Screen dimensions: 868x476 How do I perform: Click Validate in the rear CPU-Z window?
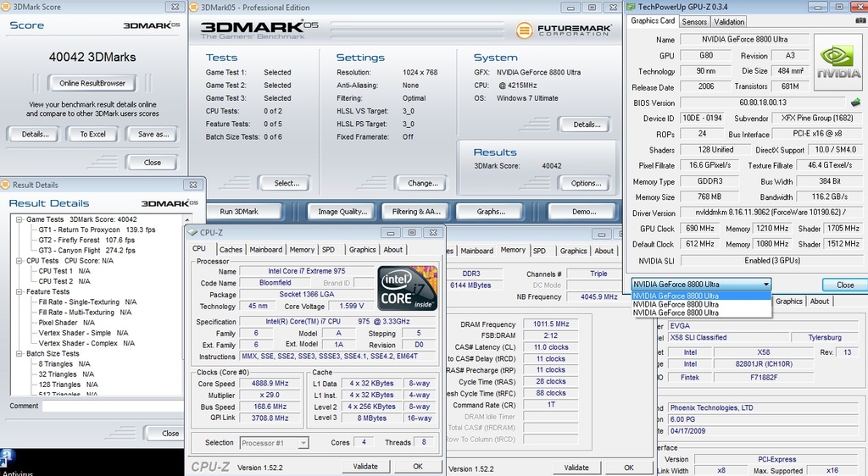[576, 468]
